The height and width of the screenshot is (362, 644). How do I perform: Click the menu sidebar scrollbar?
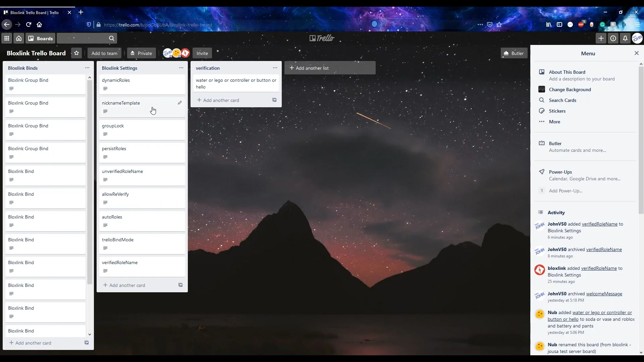pyautogui.click(x=641, y=141)
